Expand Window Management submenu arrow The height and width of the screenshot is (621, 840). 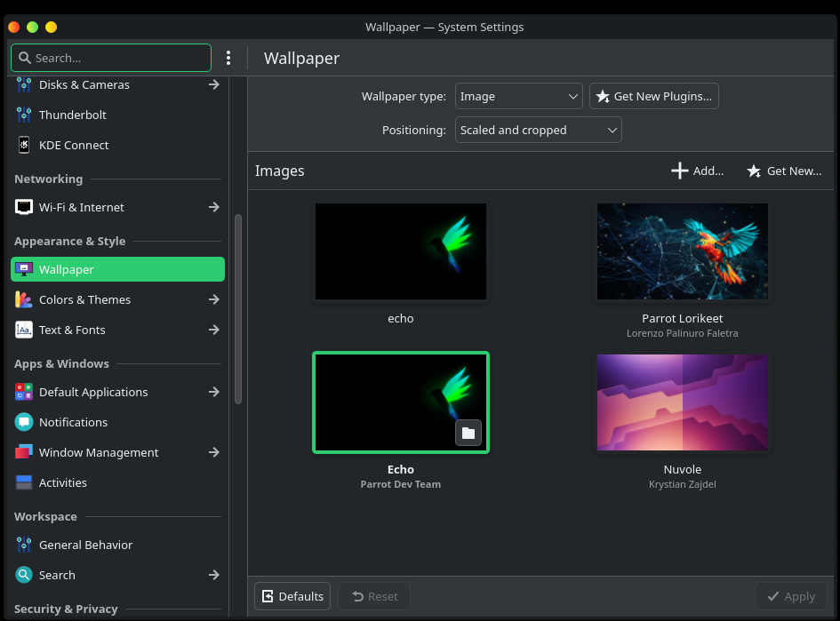(213, 452)
